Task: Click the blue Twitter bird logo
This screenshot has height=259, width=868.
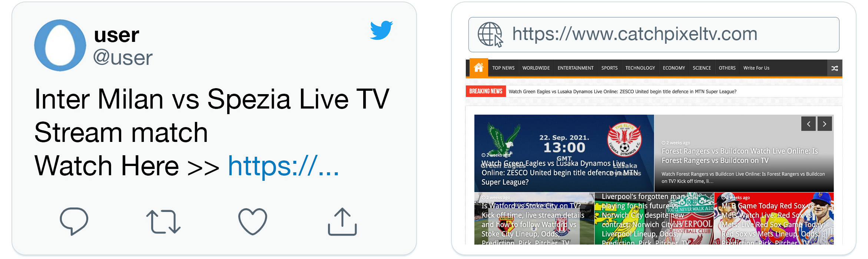Action: point(381,30)
